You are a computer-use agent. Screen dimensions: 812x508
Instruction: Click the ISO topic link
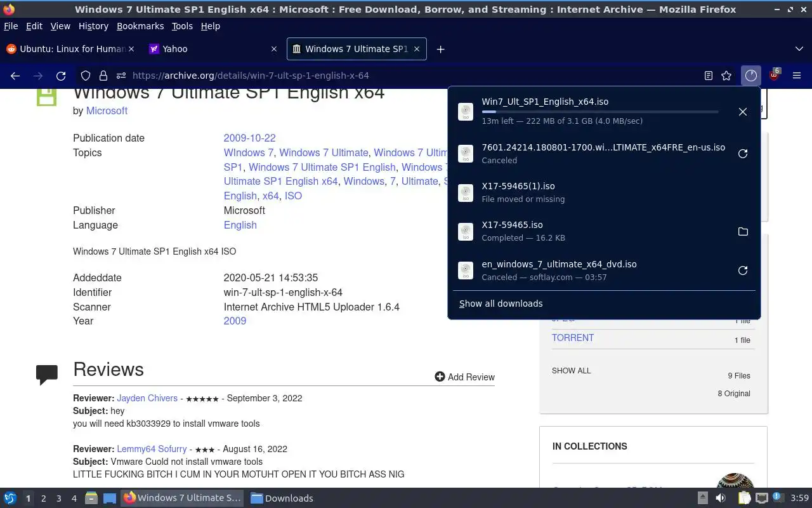coord(293,196)
